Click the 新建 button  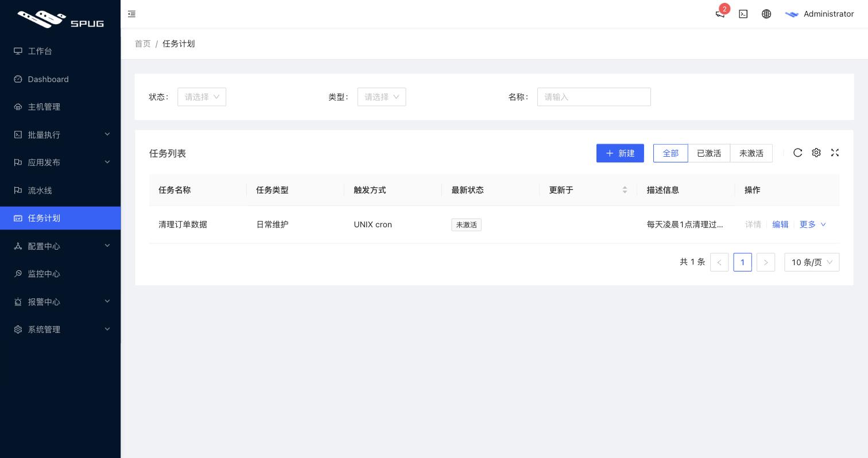pos(620,153)
